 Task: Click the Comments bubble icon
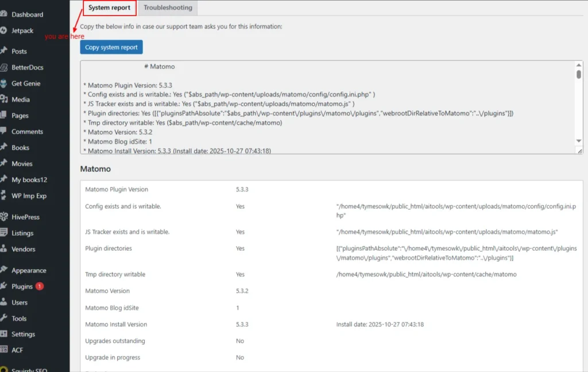[x=3, y=132]
